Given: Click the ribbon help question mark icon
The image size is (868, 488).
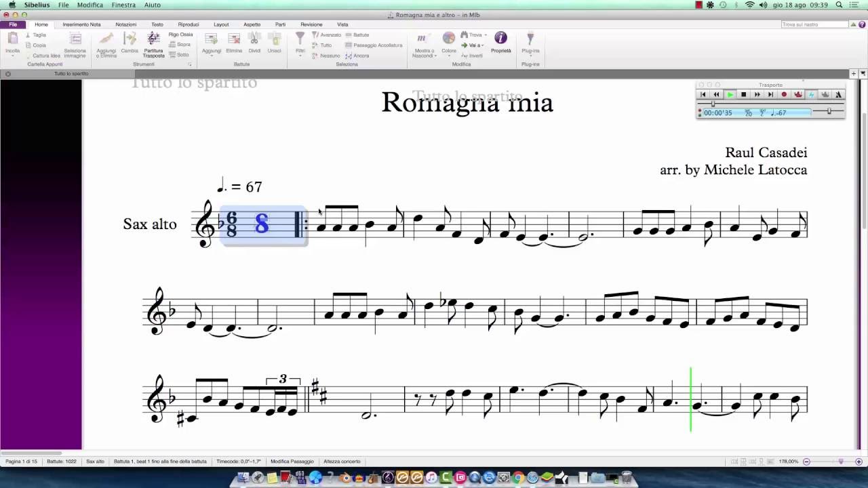Looking at the screenshot, I should click(x=861, y=24).
